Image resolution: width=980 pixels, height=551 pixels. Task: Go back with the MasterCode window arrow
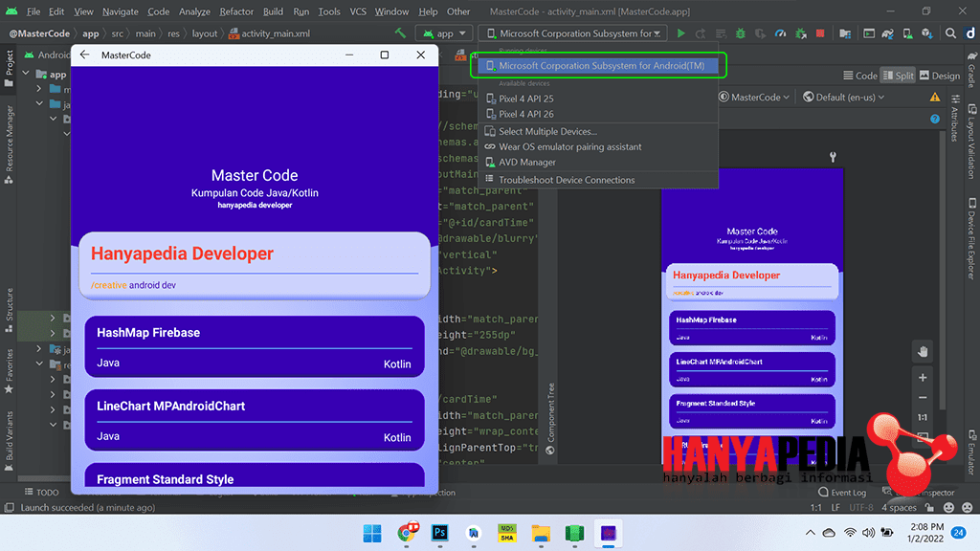(x=85, y=55)
